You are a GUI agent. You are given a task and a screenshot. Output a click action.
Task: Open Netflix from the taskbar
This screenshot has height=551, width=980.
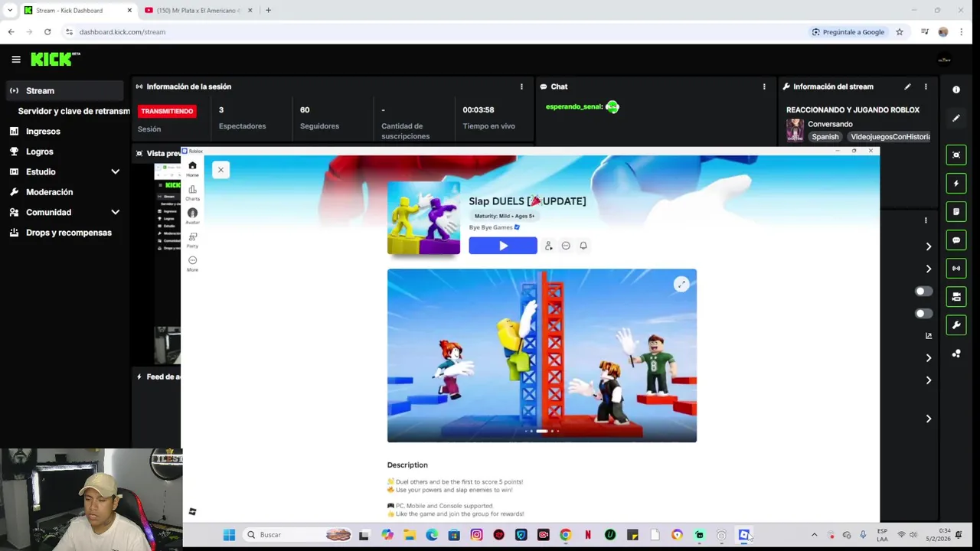click(x=588, y=535)
